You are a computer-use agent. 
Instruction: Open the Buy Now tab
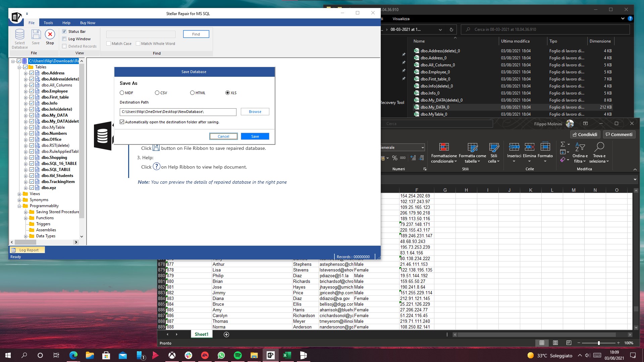point(88,23)
